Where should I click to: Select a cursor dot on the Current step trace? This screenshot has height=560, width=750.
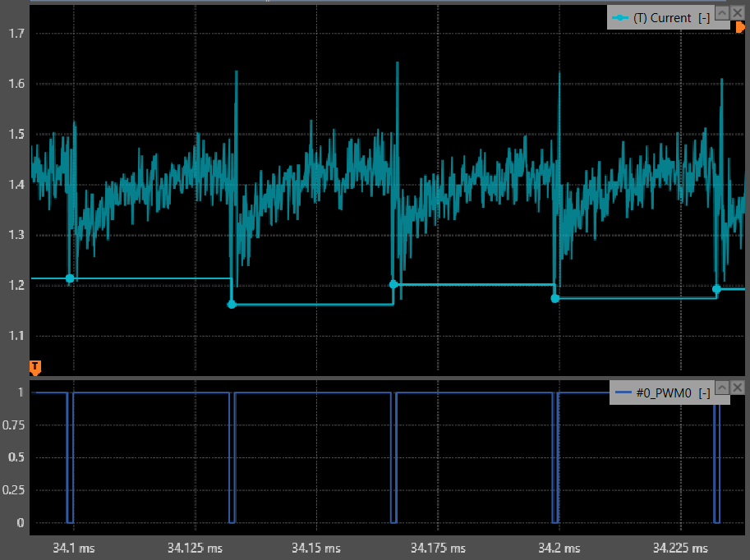click(69, 278)
